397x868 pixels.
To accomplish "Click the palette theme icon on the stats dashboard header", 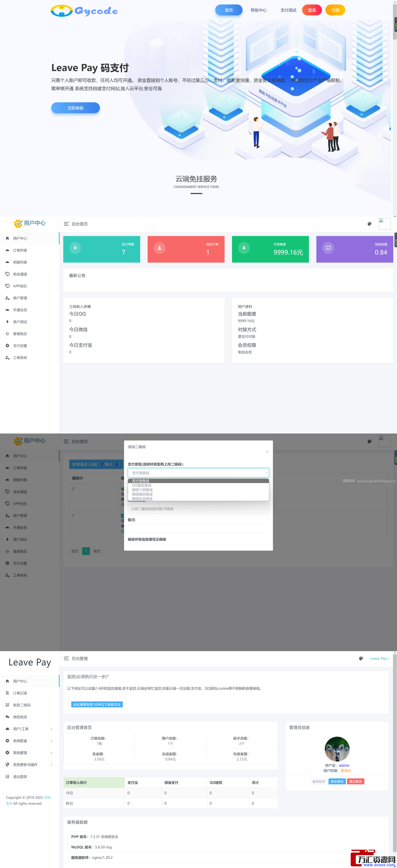I will tap(369, 224).
